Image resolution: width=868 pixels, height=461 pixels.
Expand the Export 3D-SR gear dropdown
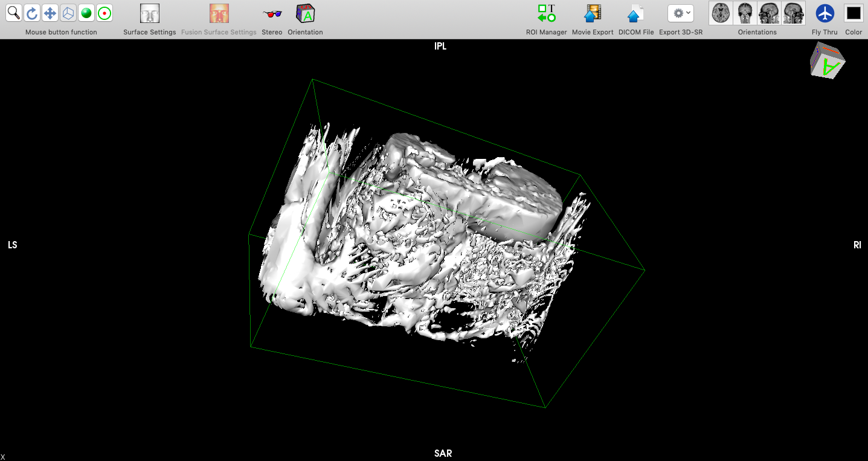[681, 13]
